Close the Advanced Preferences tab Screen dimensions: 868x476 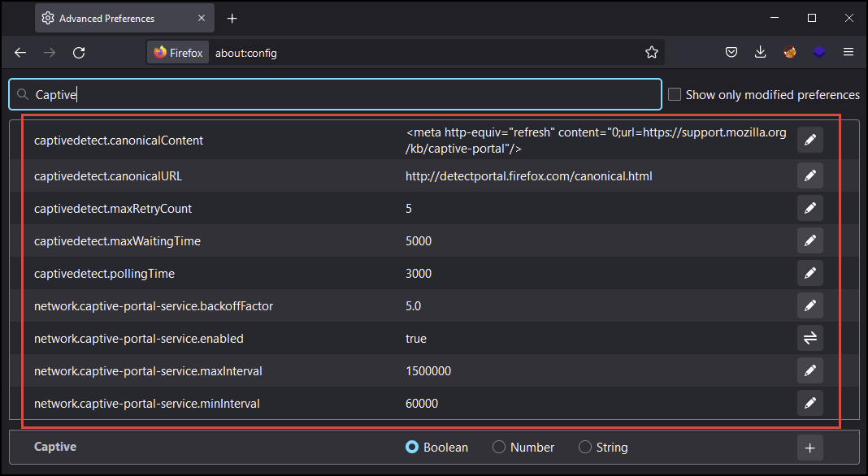click(202, 18)
